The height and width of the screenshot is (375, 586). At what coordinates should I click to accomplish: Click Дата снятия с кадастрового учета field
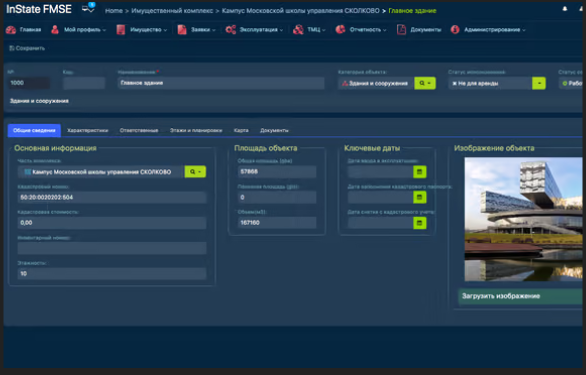pos(380,223)
